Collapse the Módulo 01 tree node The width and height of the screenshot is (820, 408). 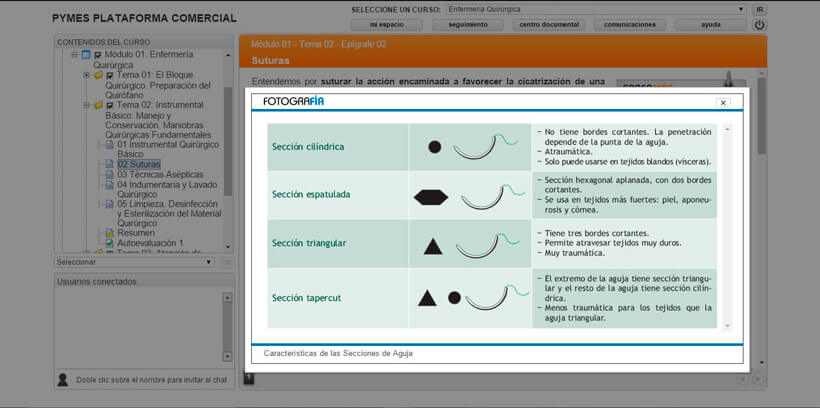pos(74,54)
